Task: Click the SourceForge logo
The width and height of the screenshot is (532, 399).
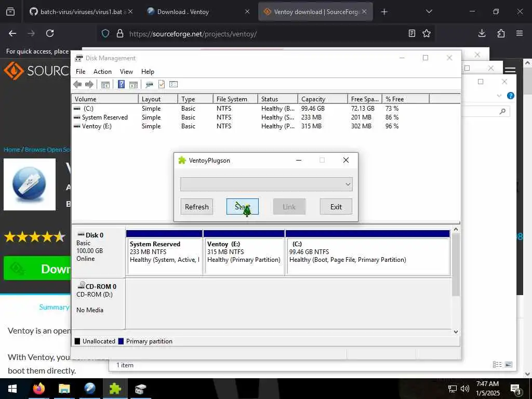Action: point(36,71)
